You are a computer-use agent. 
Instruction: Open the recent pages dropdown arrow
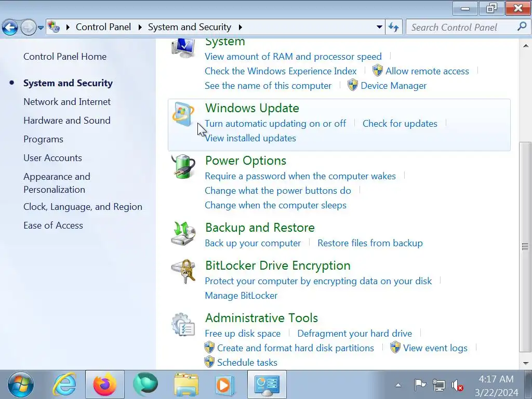[x=41, y=28]
